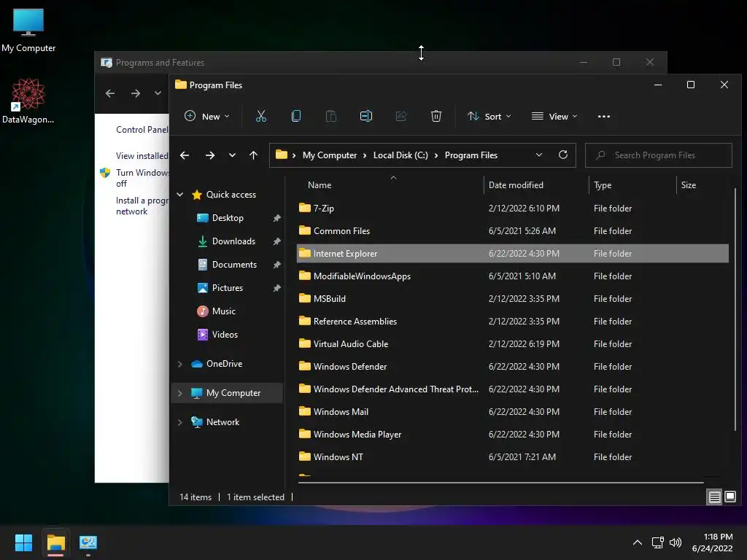The width and height of the screenshot is (747, 560).
Task: Click My Computer in address breadcrumb
Action: (x=330, y=155)
